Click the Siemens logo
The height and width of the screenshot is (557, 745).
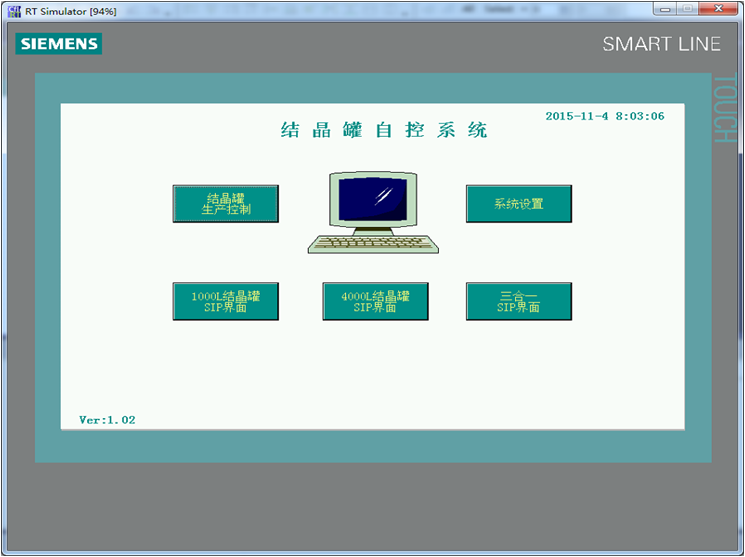[x=58, y=44]
